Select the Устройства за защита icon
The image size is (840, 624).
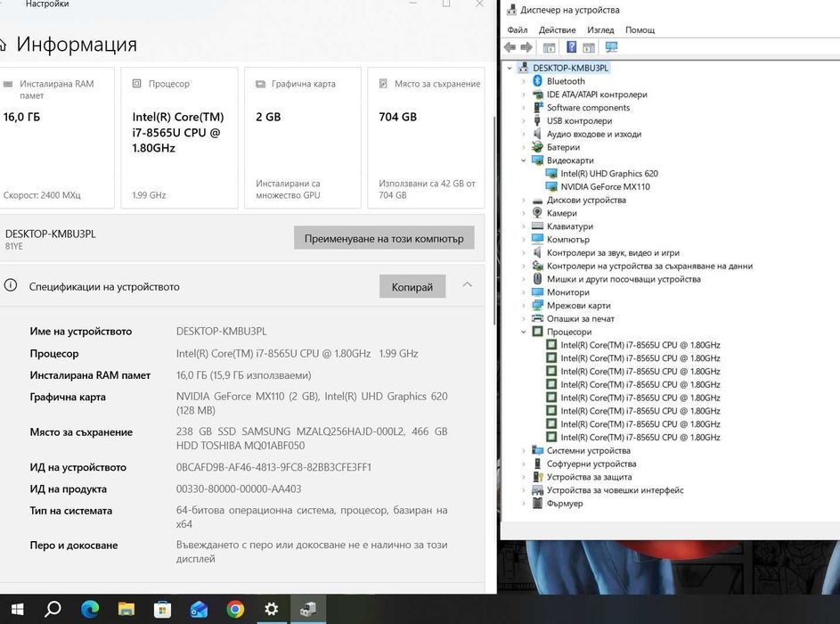[x=537, y=477]
